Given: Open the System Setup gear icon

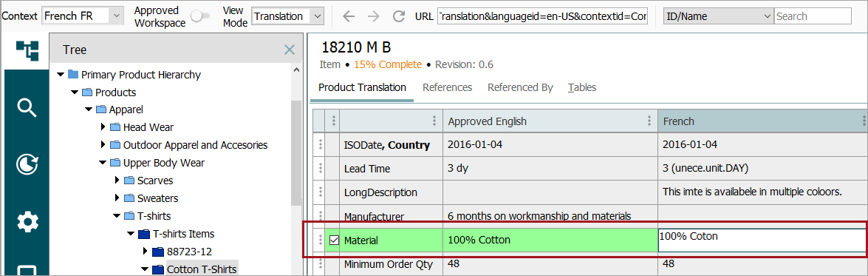Looking at the screenshot, I should pos(27,222).
